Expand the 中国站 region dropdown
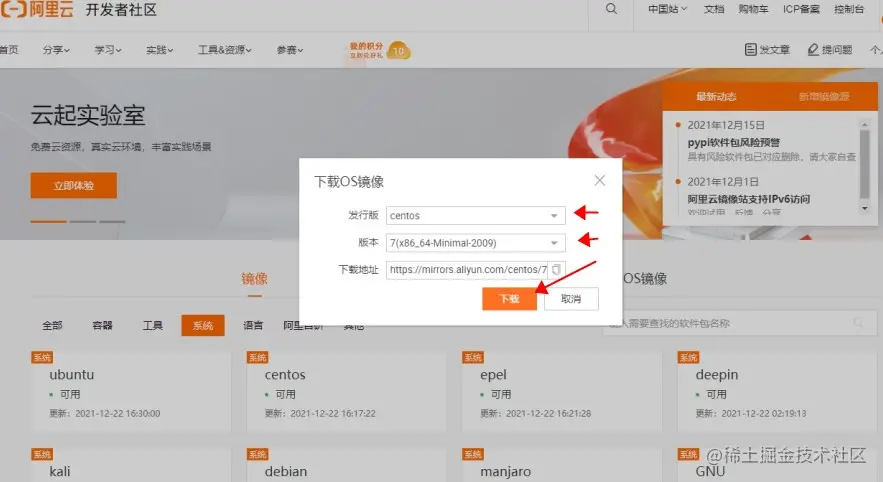 [x=667, y=9]
